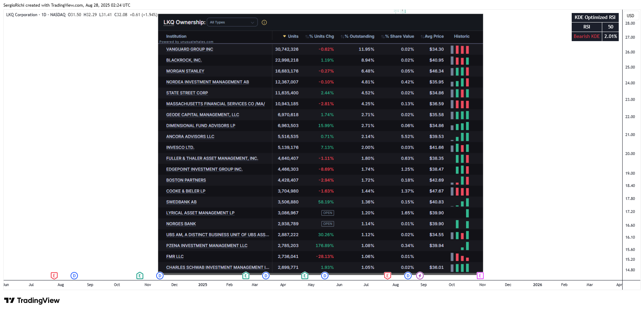Select PZENA INVESTMENT MANAGEMENT LLC name

pos(207,245)
